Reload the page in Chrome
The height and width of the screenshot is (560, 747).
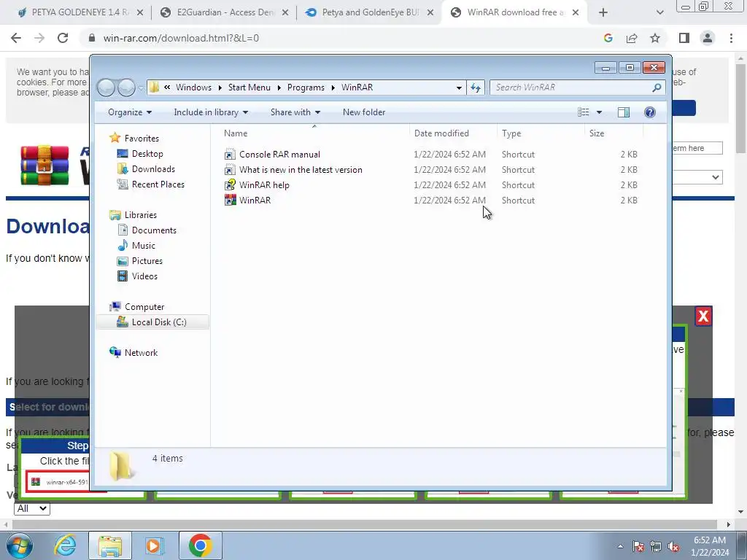pyautogui.click(x=63, y=38)
